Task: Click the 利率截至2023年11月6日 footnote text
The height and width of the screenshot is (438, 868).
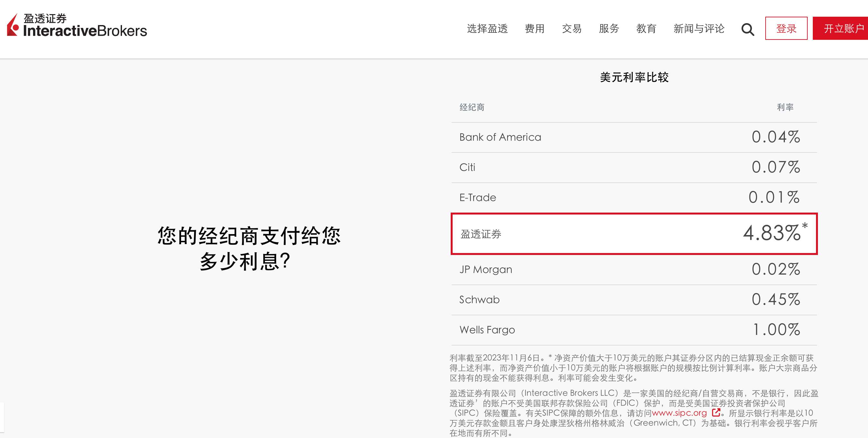Action: 633,368
